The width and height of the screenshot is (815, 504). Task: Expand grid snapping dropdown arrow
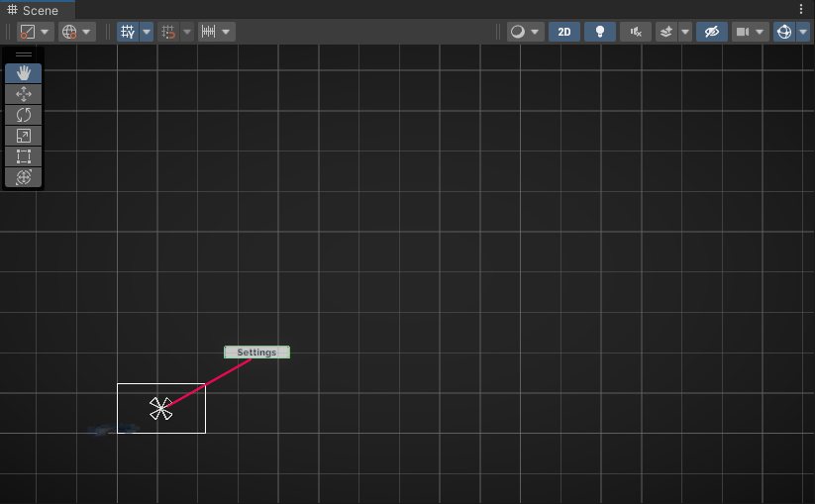tap(187, 32)
